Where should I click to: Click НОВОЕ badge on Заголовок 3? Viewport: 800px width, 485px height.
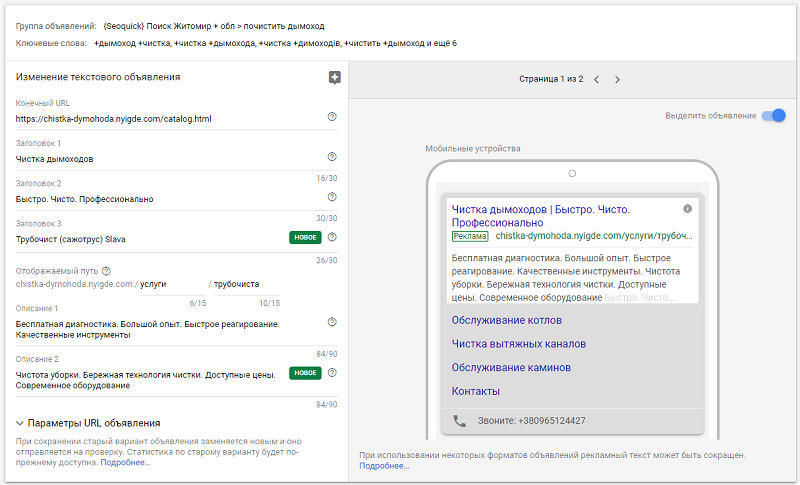[x=305, y=237]
